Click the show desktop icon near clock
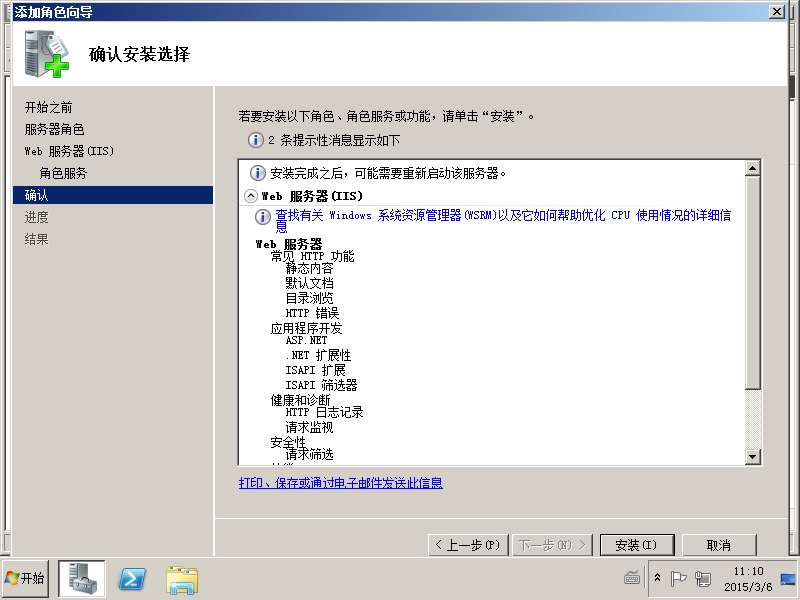The height and width of the screenshot is (600, 800). 788,579
